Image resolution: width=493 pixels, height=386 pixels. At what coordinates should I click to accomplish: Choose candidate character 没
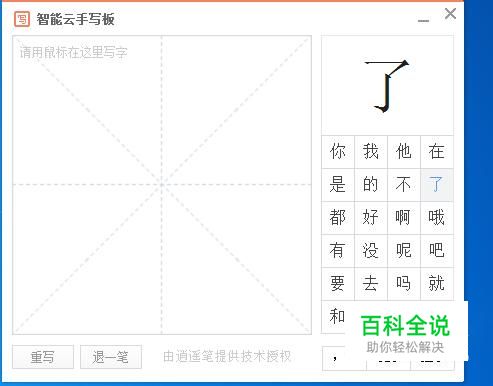coord(371,251)
